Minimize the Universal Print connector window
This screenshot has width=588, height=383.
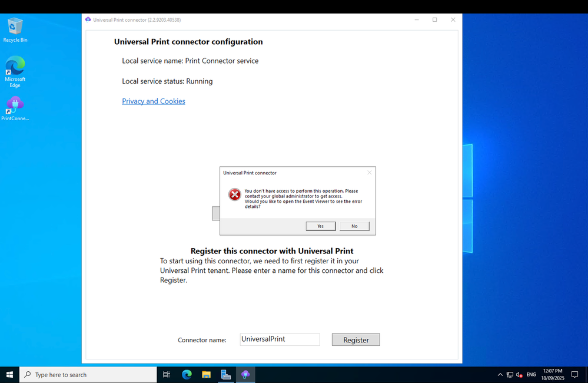417,20
